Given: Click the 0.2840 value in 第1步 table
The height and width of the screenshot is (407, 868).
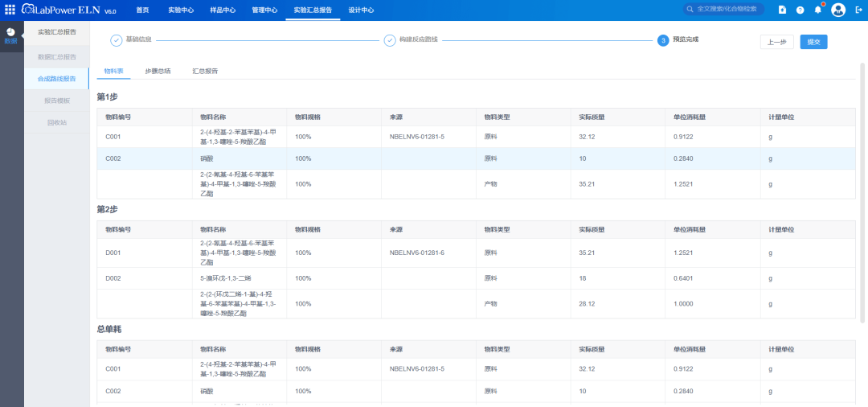Looking at the screenshot, I should (682, 158).
